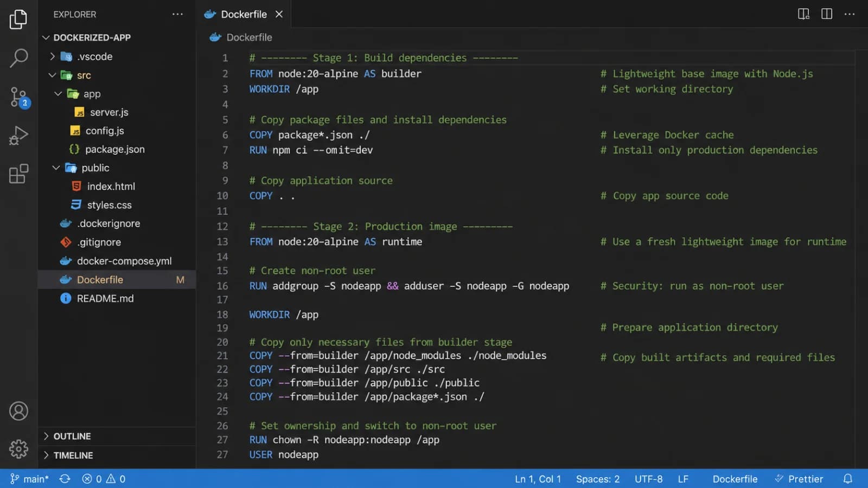Change the Dockerfile language mode
Image resolution: width=868 pixels, height=488 pixels.
point(735,479)
